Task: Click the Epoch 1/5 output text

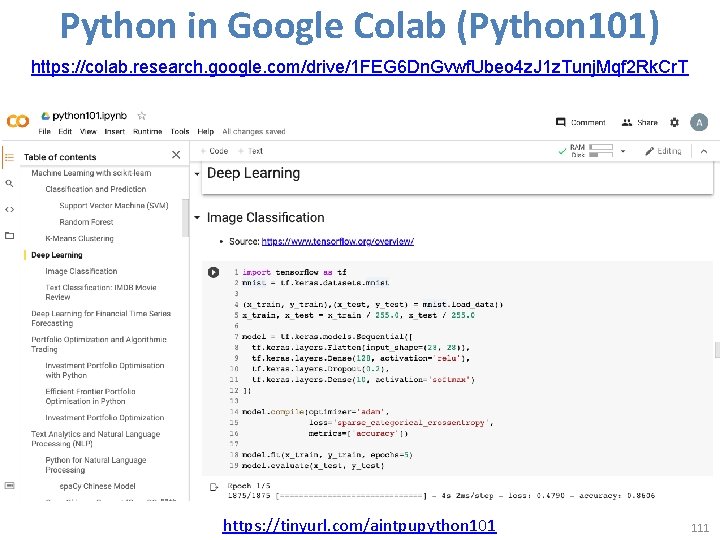Action: tap(249, 485)
